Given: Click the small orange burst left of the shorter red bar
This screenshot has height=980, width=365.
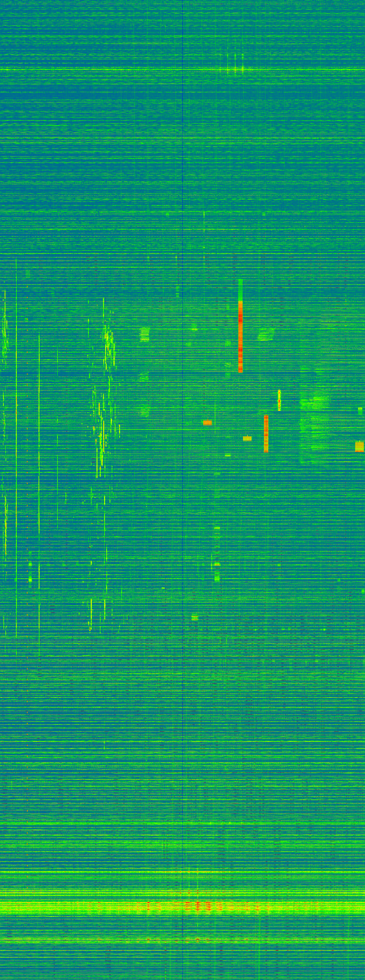Looking at the screenshot, I should click(x=247, y=438).
